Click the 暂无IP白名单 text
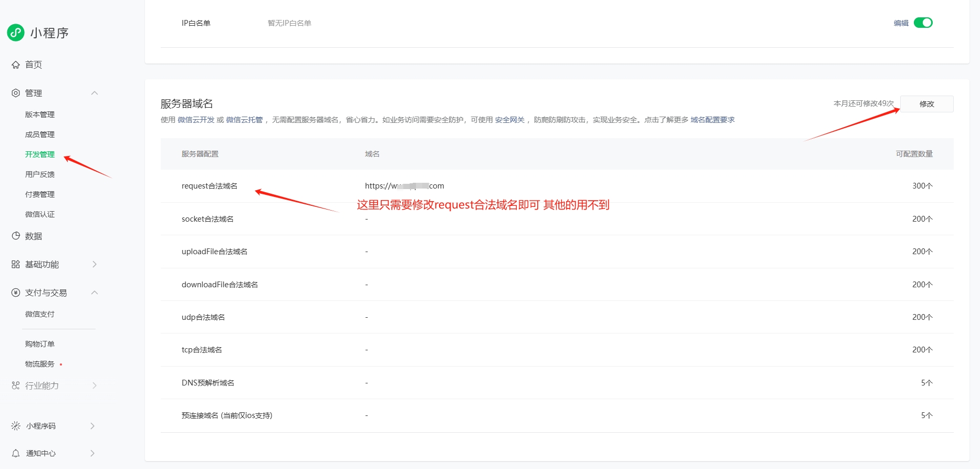The image size is (980, 469). 289,23
